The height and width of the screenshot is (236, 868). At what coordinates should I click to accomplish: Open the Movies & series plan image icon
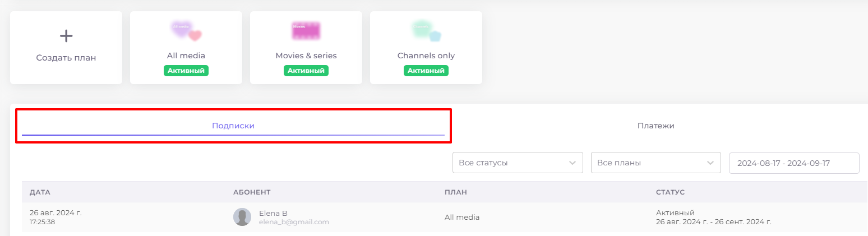pyautogui.click(x=306, y=31)
